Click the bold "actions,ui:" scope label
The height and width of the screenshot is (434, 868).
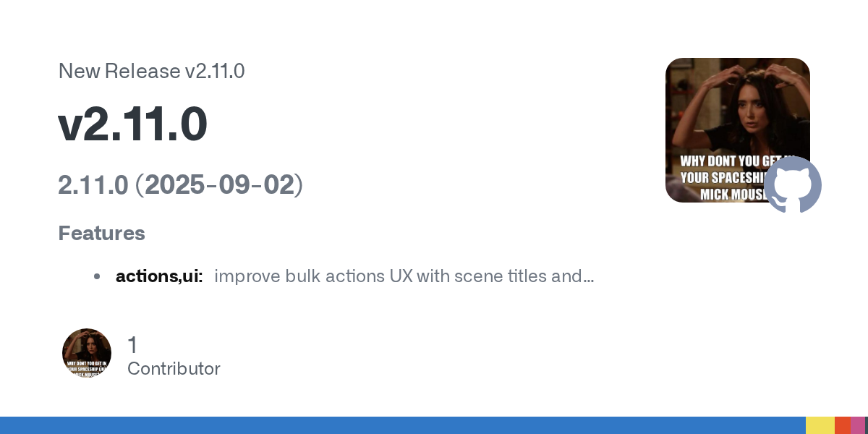click(159, 276)
